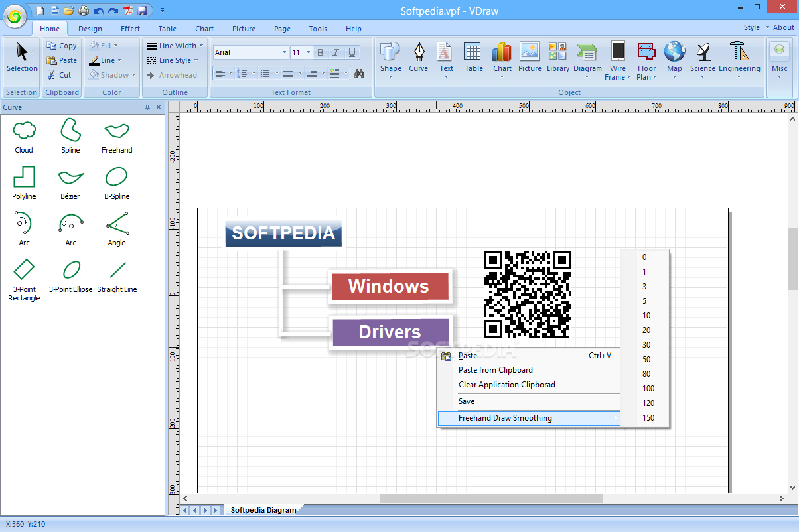Open the Library objects
The height and width of the screenshot is (532, 799).
pyautogui.click(x=558, y=58)
